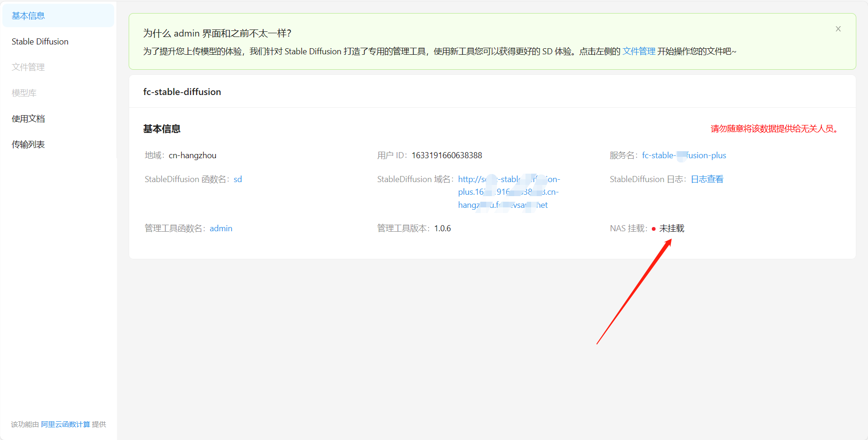Click the banner heading about admin interface

pos(217,33)
